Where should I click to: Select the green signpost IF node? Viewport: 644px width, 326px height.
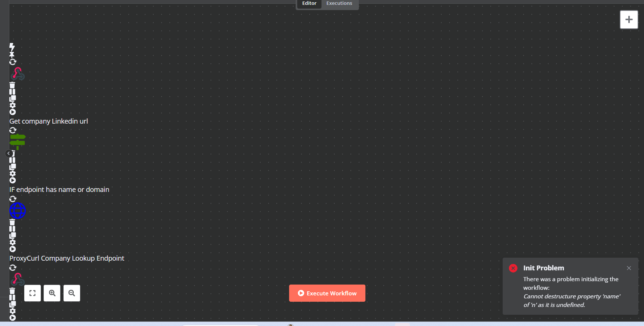[18, 142]
